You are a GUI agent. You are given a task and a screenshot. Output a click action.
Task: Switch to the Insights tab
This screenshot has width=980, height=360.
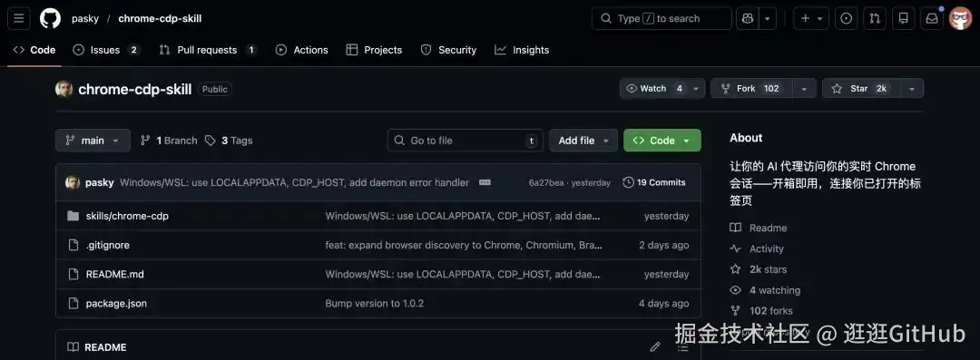pos(522,50)
